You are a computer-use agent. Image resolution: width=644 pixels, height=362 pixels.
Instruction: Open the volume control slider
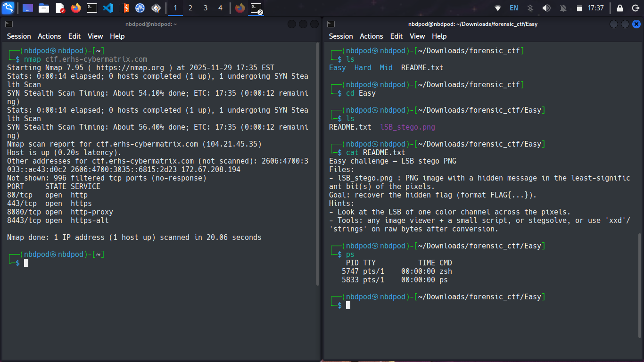(547, 8)
